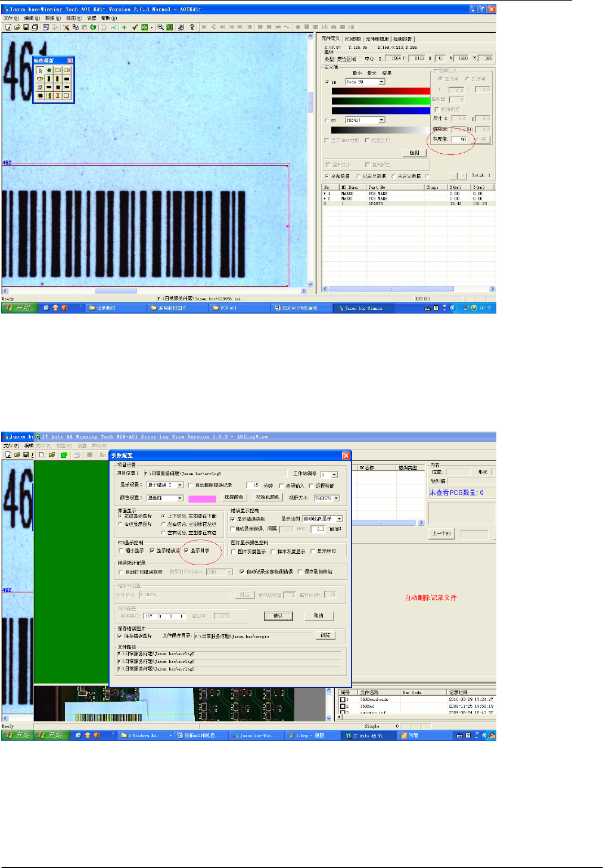Open 文件 menu in AOIEdit window
603x868 pixels.
pyautogui.click(x=11, y=18)
